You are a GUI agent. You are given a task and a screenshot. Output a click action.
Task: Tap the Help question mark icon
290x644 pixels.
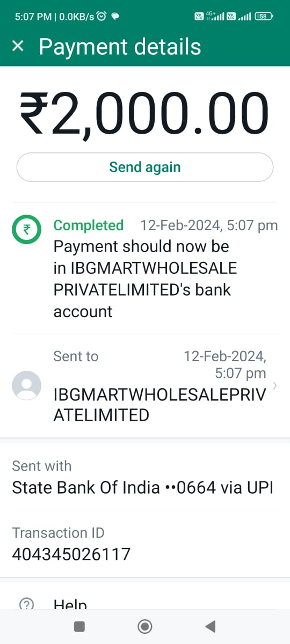click(26, 604)
